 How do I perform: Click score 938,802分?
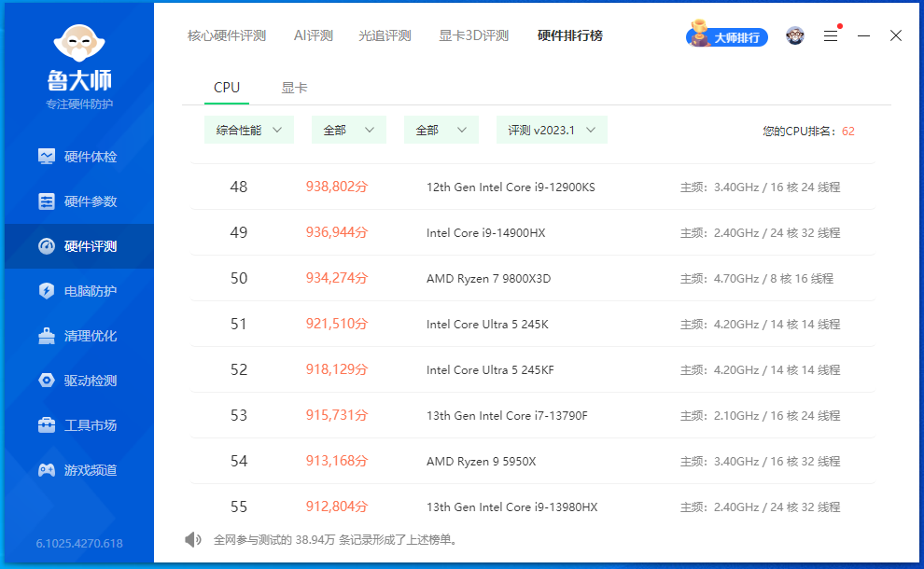(337, 187)
